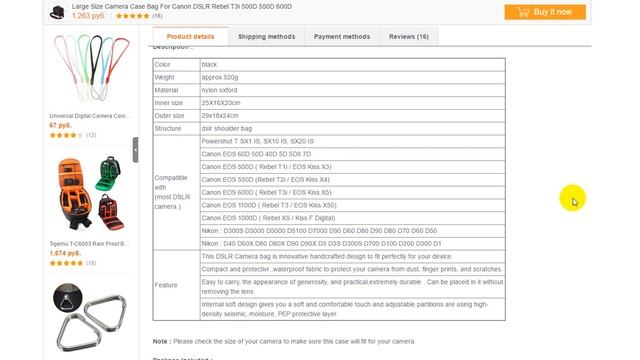Image resolution: width=640 pixels, height=360 pixels.
Task: Click the Powershot T SX1 IS row
Action: click(x=353, y=141)
